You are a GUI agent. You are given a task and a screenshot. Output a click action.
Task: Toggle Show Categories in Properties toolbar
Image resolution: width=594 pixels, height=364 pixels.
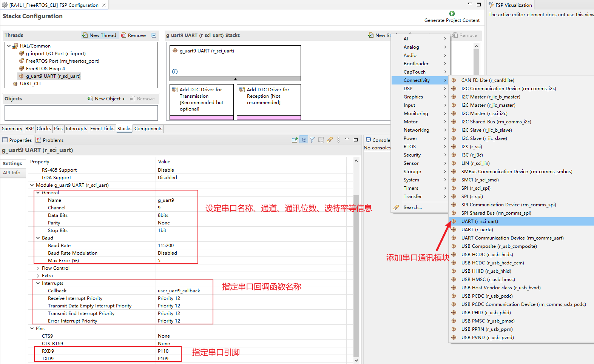pyautogui.click(x=304, y=140)
